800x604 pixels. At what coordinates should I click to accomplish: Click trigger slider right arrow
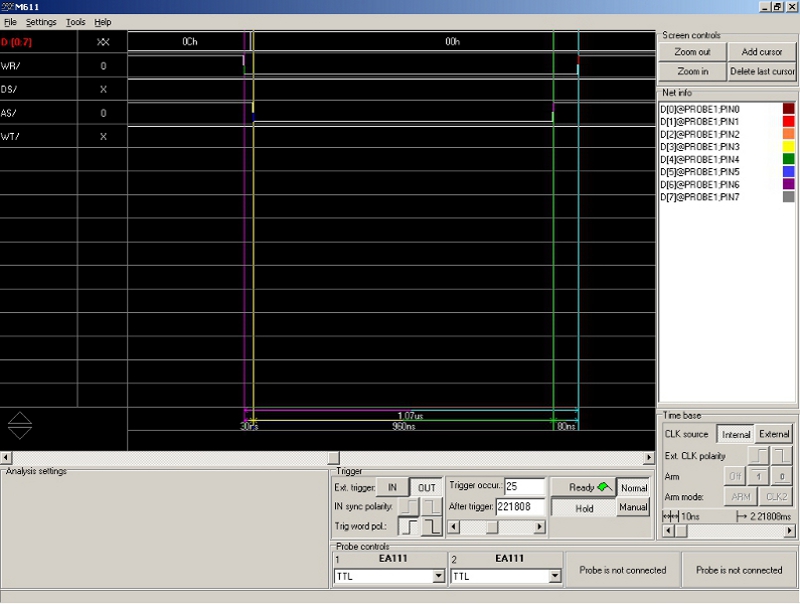tap(539, 526)
